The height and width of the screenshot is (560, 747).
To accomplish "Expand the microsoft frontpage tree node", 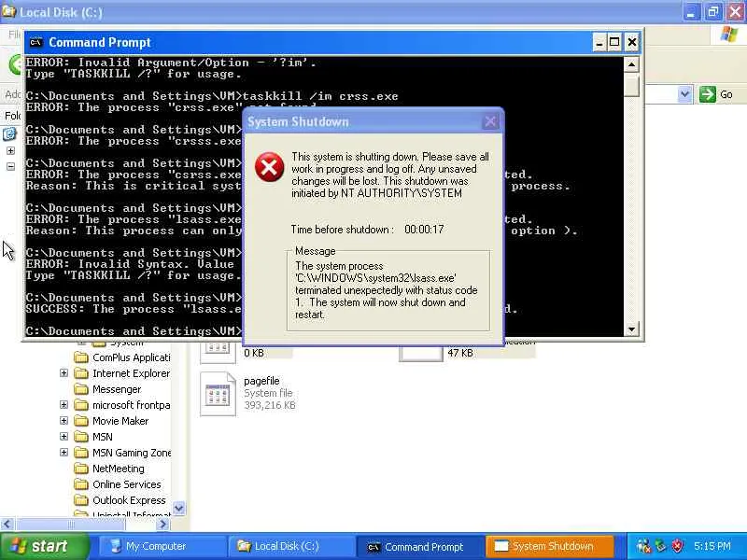I will pyautogui.click(x=63, y=405).
